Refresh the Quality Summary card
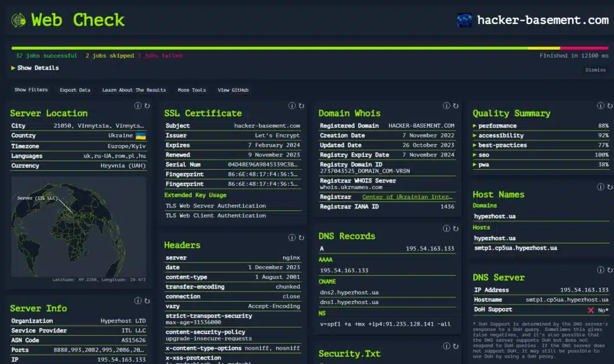614x364 pixels. [x=610, y=106]
